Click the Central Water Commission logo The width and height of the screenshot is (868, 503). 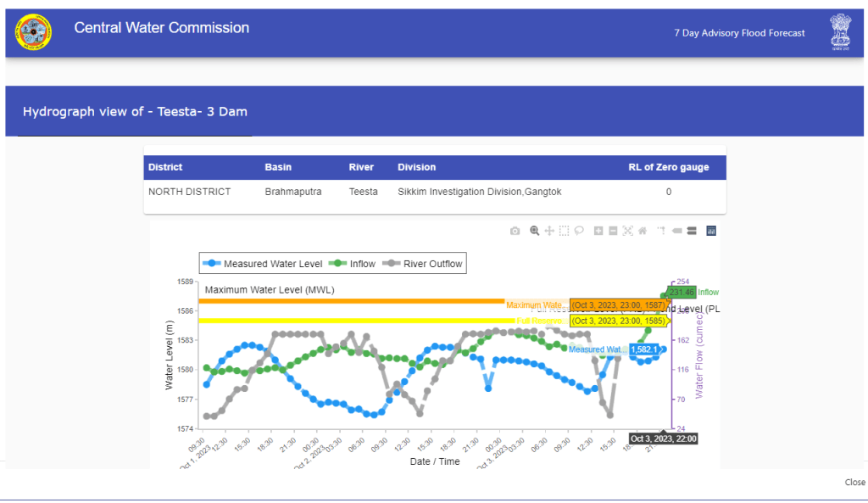pyautogui.click(x=33, y=32)
